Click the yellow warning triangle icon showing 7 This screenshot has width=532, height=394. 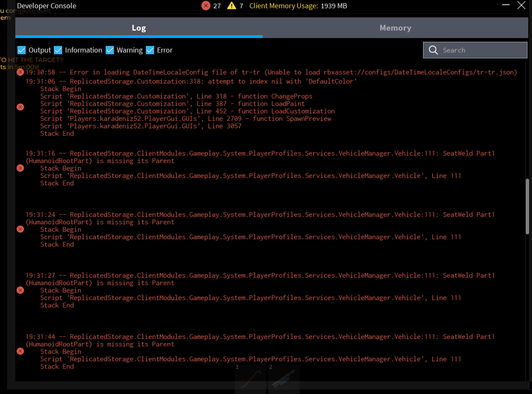(232, 6)
